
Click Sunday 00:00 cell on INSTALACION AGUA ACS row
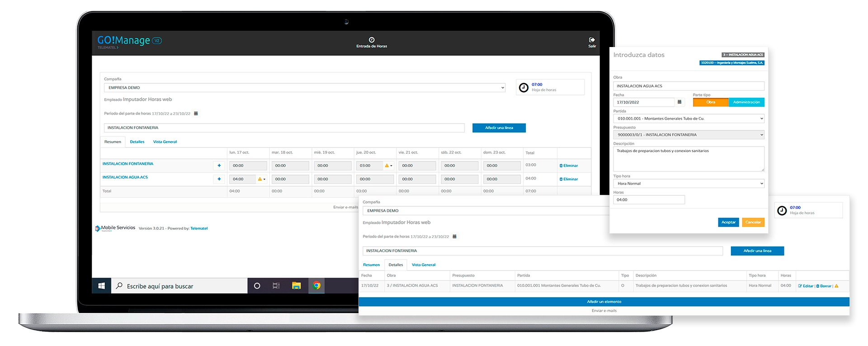pos(502,180)
